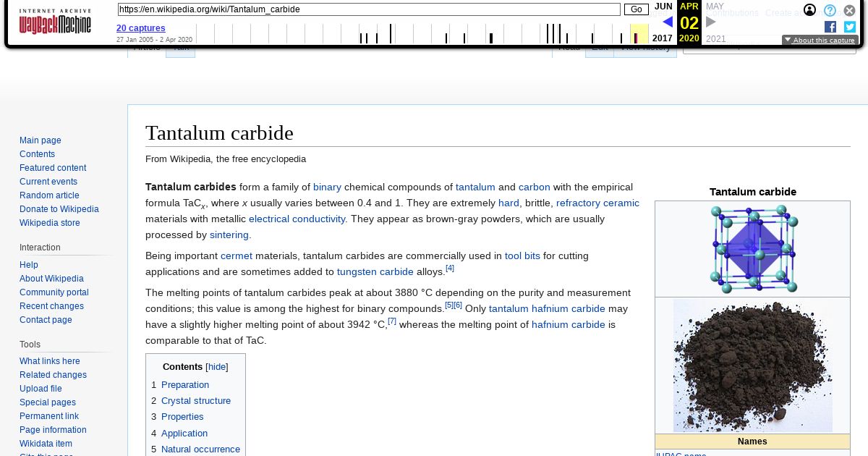Jump to Preparation section
Image resolution: width=868 pixels, height=456 pixels.
coord(185,384)
